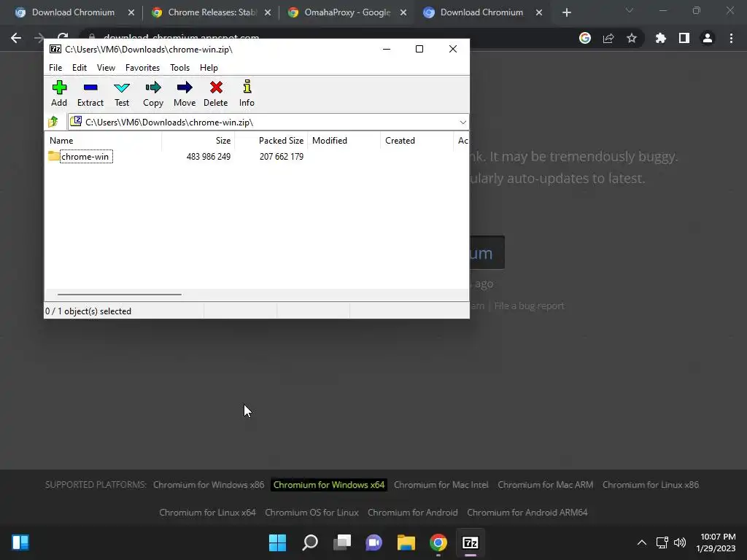Bookmark this page with star icon
Viewport: 747px width, 560px height.
(x=632, y=38)
